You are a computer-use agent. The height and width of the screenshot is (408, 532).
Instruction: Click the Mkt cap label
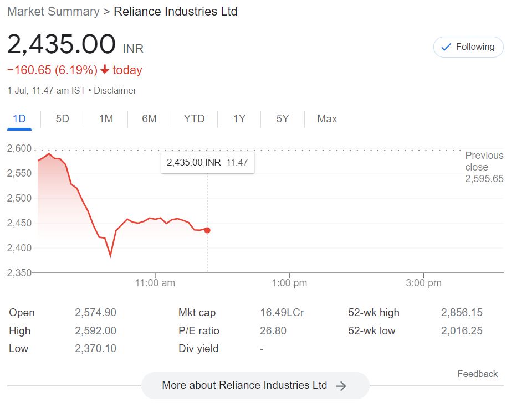pyautogui.click(x=197, y=313)
